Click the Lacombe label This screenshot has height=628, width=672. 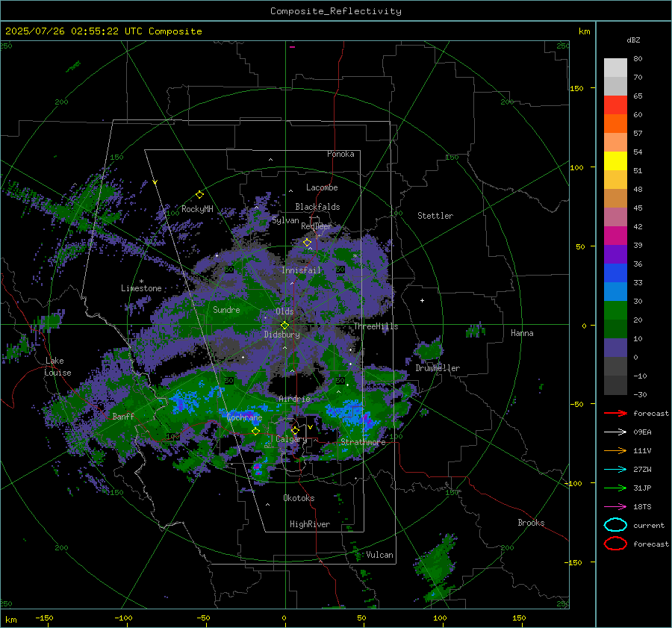click(x=322, y=187)
